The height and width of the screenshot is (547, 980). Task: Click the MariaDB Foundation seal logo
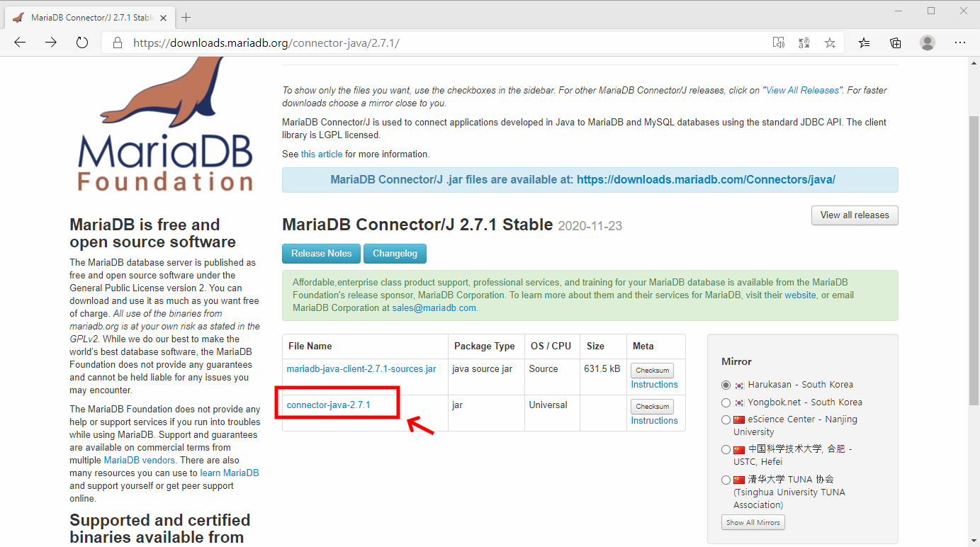(166, 124)
